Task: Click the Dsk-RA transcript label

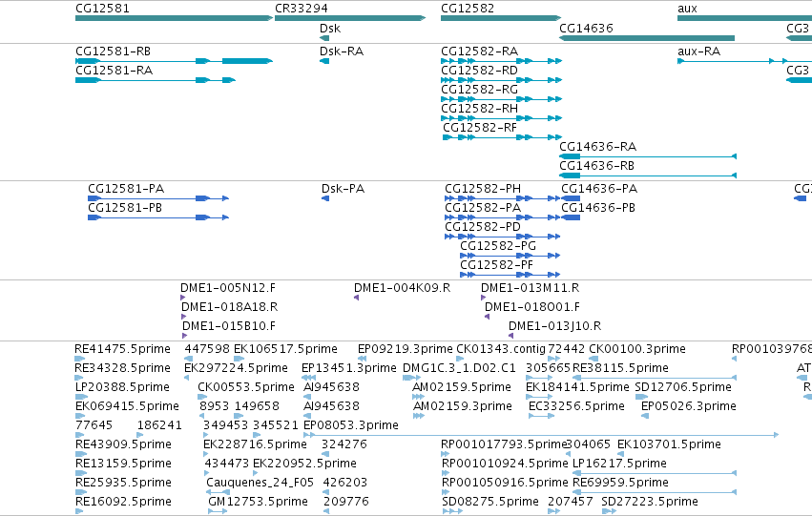Action: (x=342, y=52)
